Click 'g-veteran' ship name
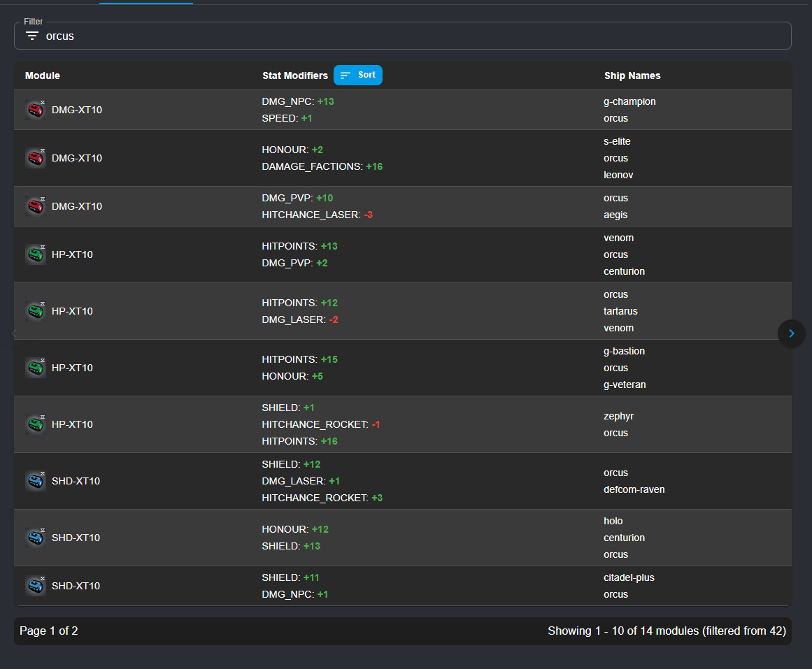This screenshot has height=669, width=812. pos(625,384)
